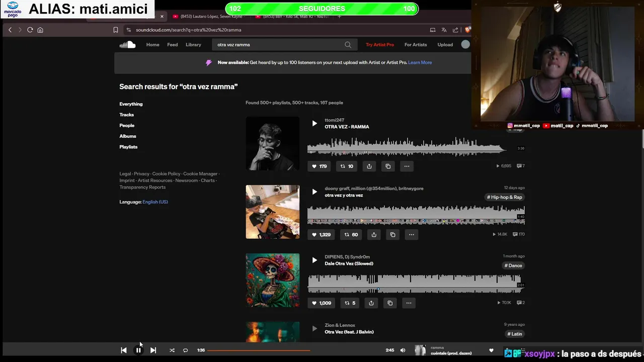
Task: Repost OTRA VEZ - RAMMA showing 10 reposts
Action: click(347, 166)
